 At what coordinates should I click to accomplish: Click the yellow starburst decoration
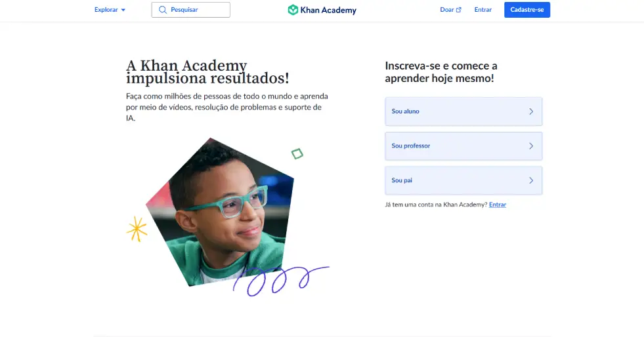[137, 229]
